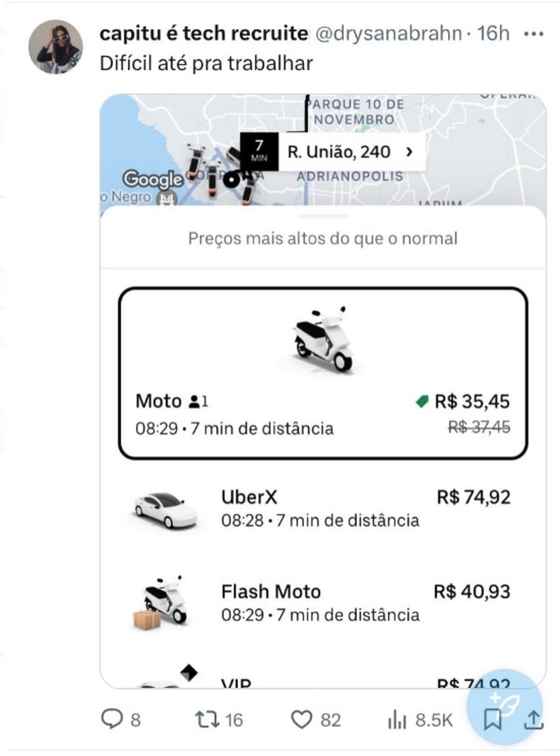Viewport: 560px width, 756px height.
Task: Visit the @drysanabrahn handle link
Action: pos(388,34)
